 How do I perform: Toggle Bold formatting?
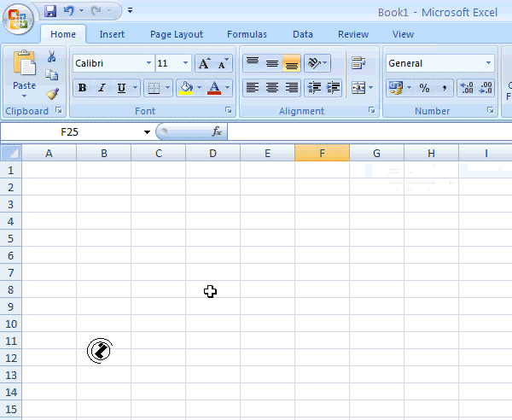tap(83, 88)
